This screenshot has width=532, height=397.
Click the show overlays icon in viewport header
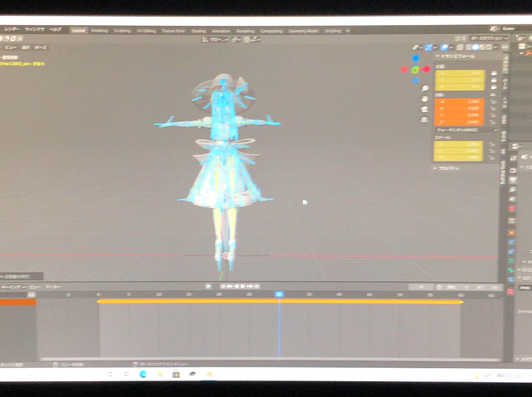444,48
